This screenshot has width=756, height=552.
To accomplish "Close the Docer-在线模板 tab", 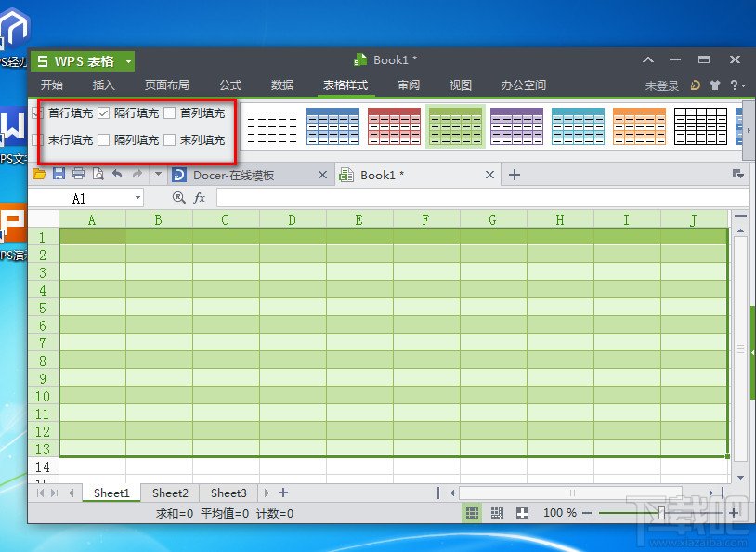I will coord(323,175).
